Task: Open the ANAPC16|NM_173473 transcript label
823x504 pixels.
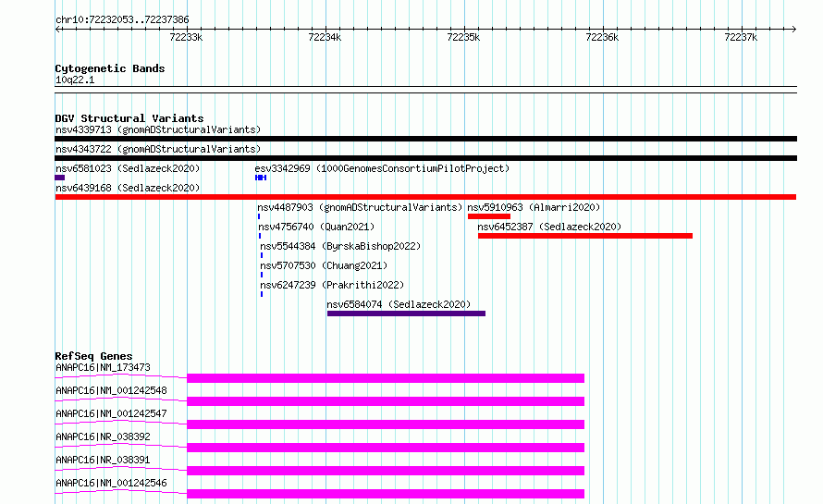Action: [103, 367]
